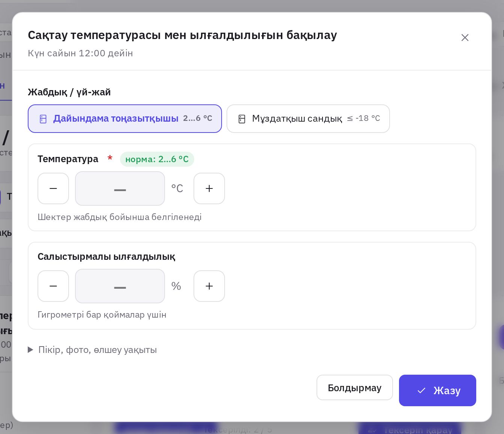The height and width of the screenshot is (434, 504).
Task: Click the checkmark icon on Жазу
Action: pos(421,391)
